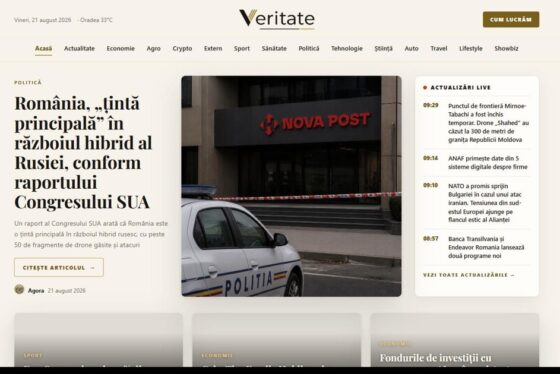The height and width of the screenshot is (374, 560).
Task: Select the Acasă nav item
Action: [44, 49]
